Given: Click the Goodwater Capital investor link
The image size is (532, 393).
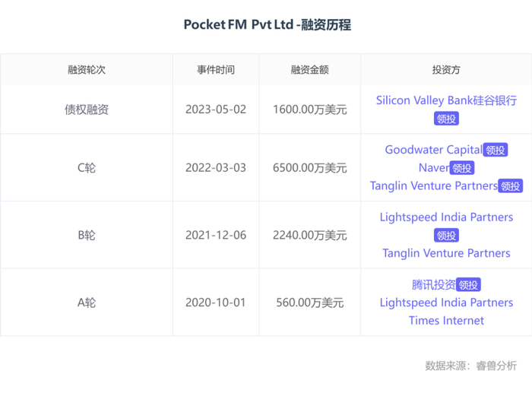Looking at the screenshot, I should click(433, 150).
